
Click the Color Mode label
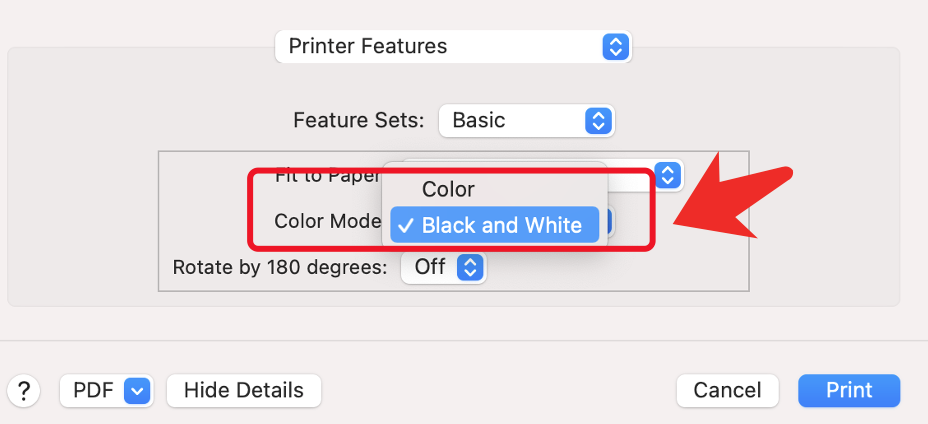pos(327,221)
